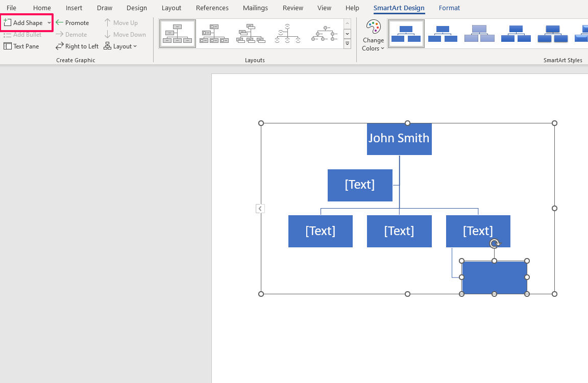Expand the Add Shape dropdown arrow
This screenshot has width=588, height=383.
tap(49, 23)
